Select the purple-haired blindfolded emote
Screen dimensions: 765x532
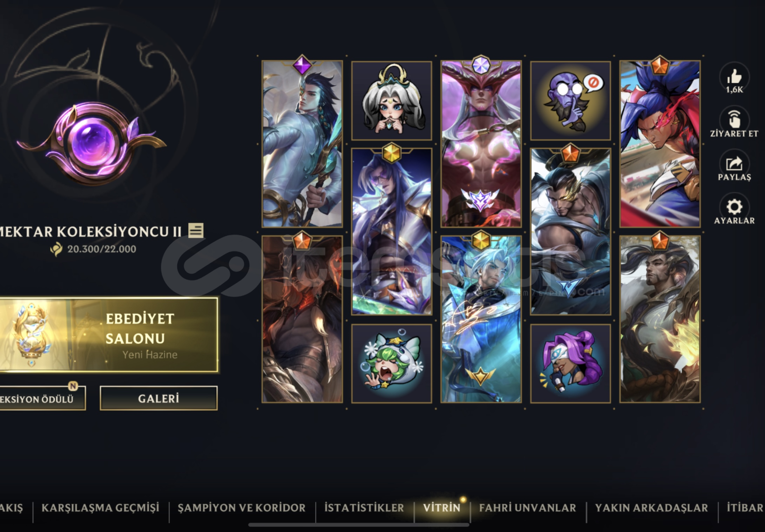(570, 364)
